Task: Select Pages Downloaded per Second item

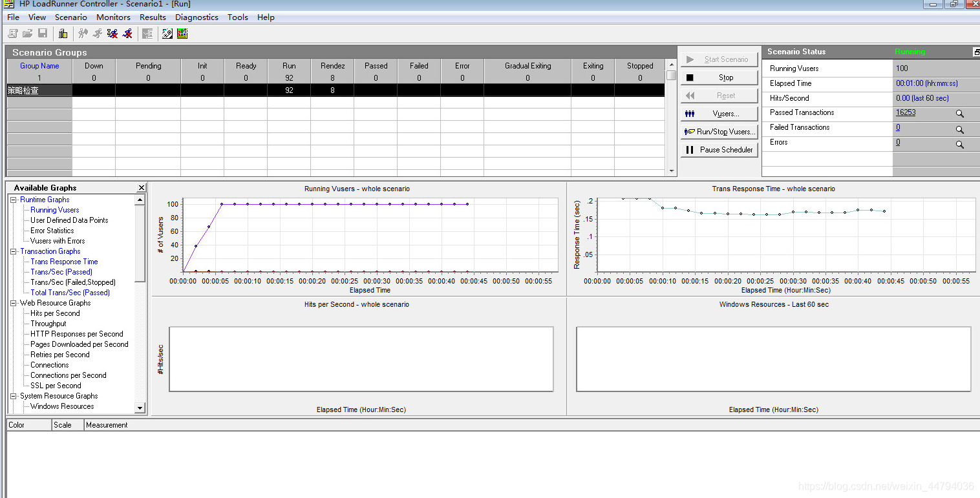Action: [x=80, y=344]
